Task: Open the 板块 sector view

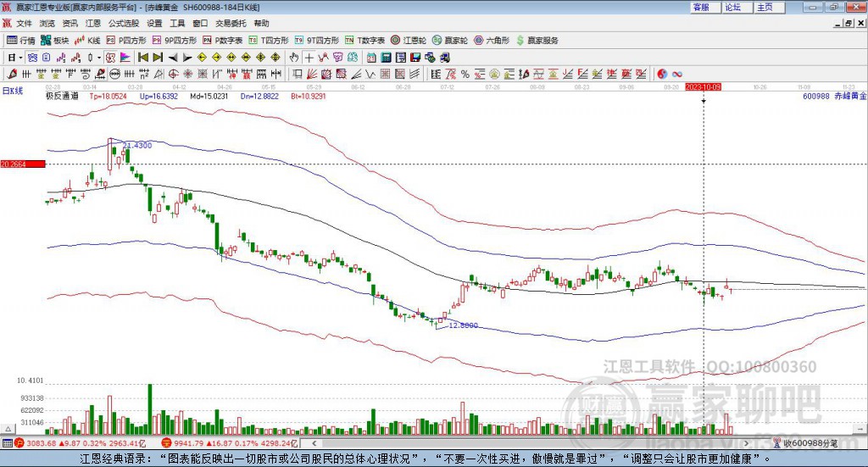Action: click(x=54, y=41)
